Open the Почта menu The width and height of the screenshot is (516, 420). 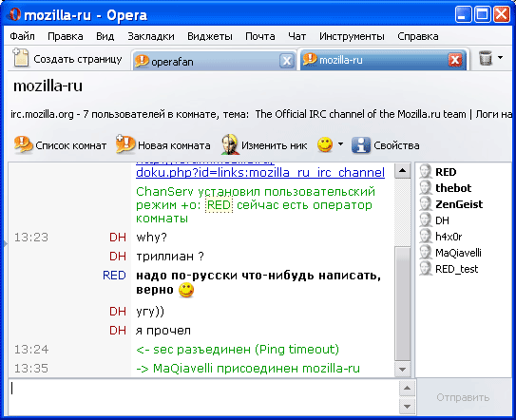(260, 36)
